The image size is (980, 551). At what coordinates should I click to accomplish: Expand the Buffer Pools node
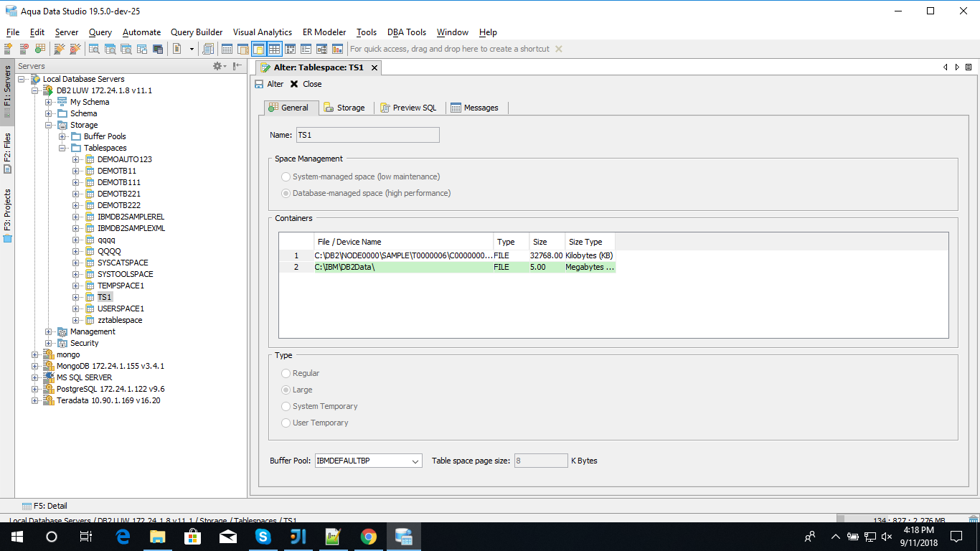pos(62,136)
